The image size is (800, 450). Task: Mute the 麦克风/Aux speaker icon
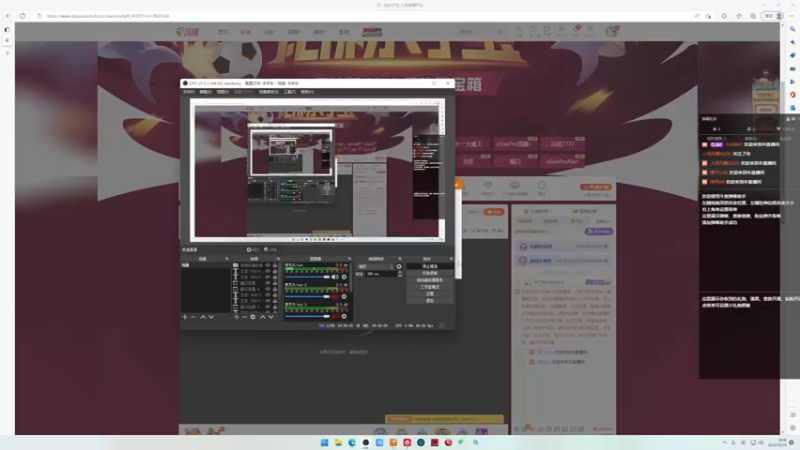[x=335, y=277]
